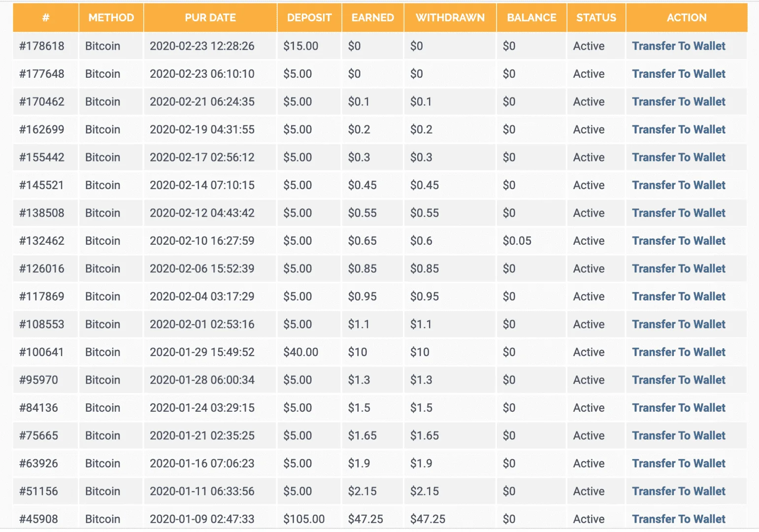Image resolution: width=759 pixels, height=532 pixels.
Task: Click Transfer To Wallet in row #132462
Action: pos(678,241)
